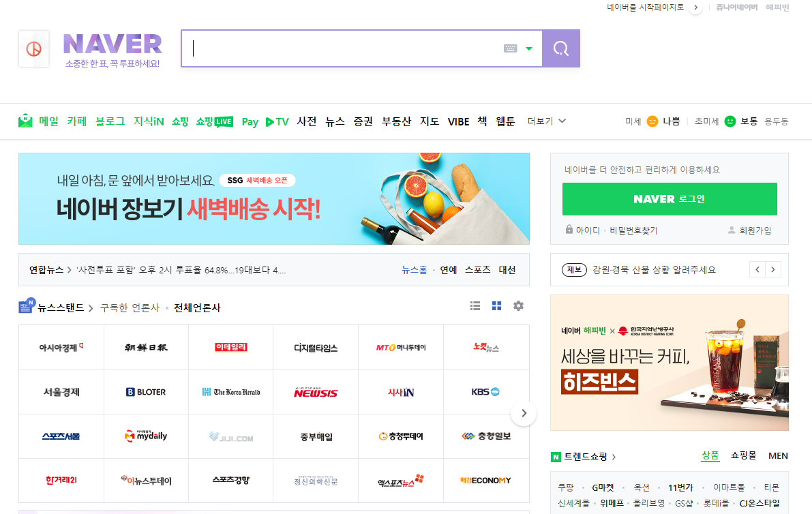Screen dimensions: 812x514
Task: Open 증권 menu item
Action: coord(363,121)
